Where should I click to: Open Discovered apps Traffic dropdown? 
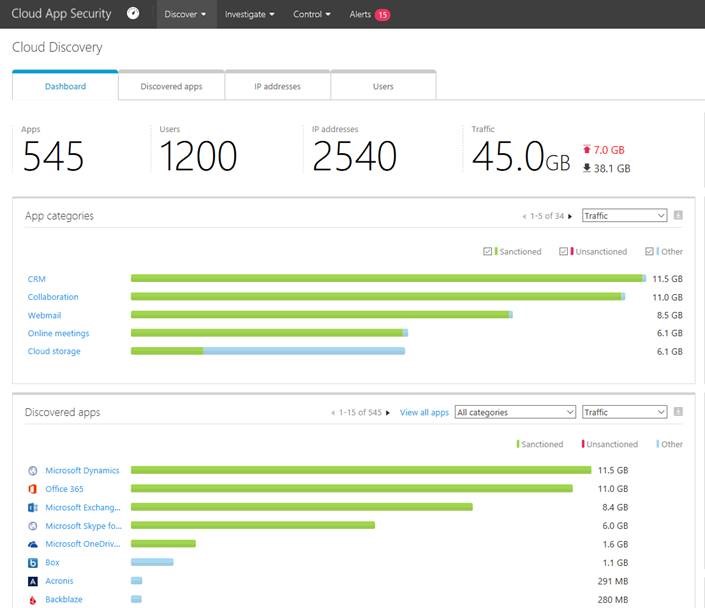(x=625, y=412)
